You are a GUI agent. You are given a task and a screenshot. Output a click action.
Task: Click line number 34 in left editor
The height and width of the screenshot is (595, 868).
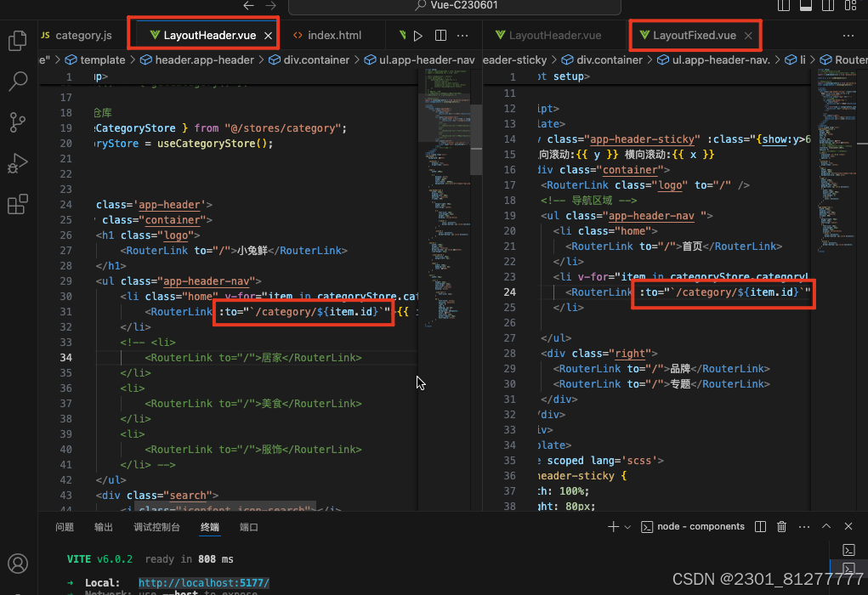coord(65,358)
